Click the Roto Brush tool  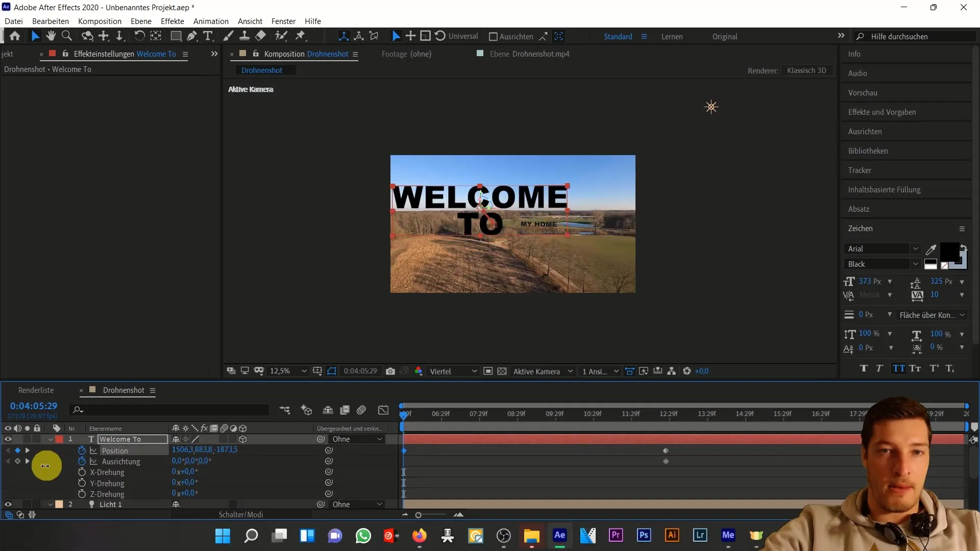[x=281, y=36]
